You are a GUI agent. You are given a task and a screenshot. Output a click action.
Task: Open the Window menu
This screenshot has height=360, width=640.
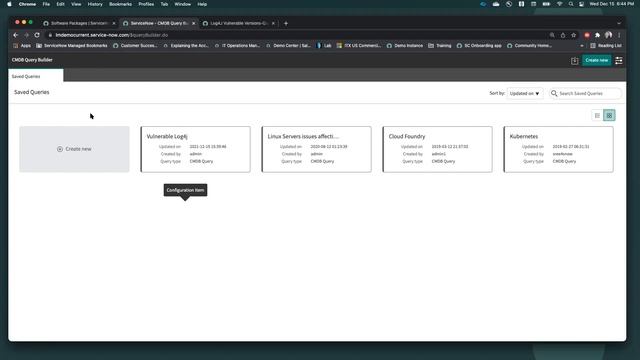click(182, 4)
